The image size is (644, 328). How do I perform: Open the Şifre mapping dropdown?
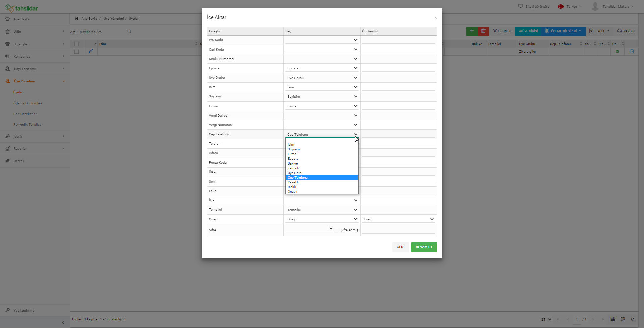(x=309, y=229)
